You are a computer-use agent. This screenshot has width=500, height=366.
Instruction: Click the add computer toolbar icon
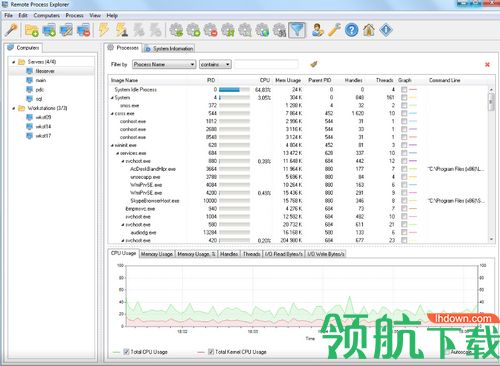49,30
